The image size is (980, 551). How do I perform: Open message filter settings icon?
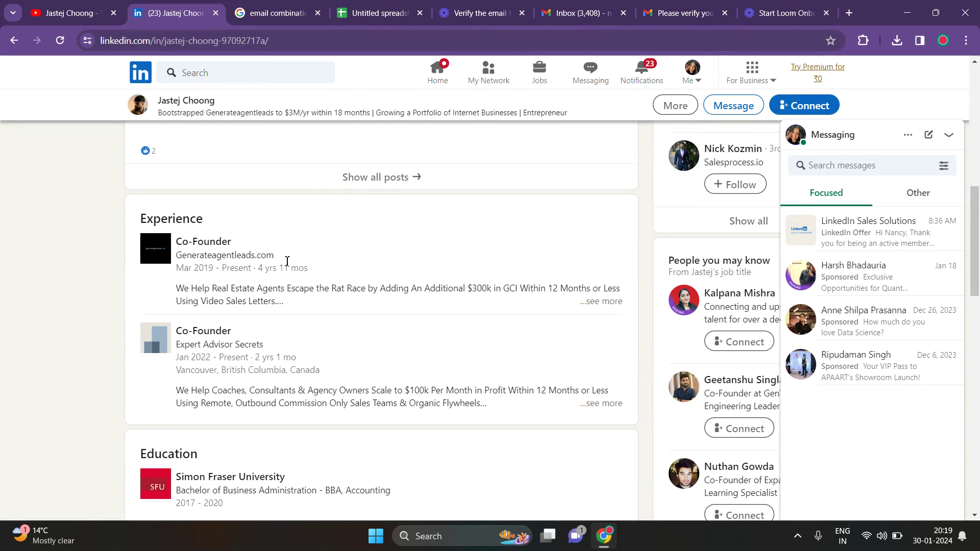944,165
